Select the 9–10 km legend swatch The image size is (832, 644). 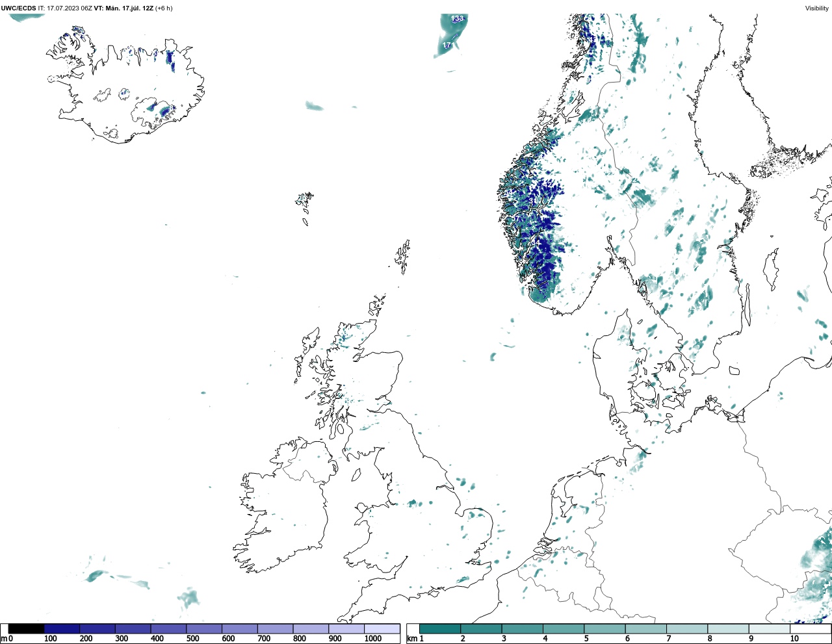[769, 629]
